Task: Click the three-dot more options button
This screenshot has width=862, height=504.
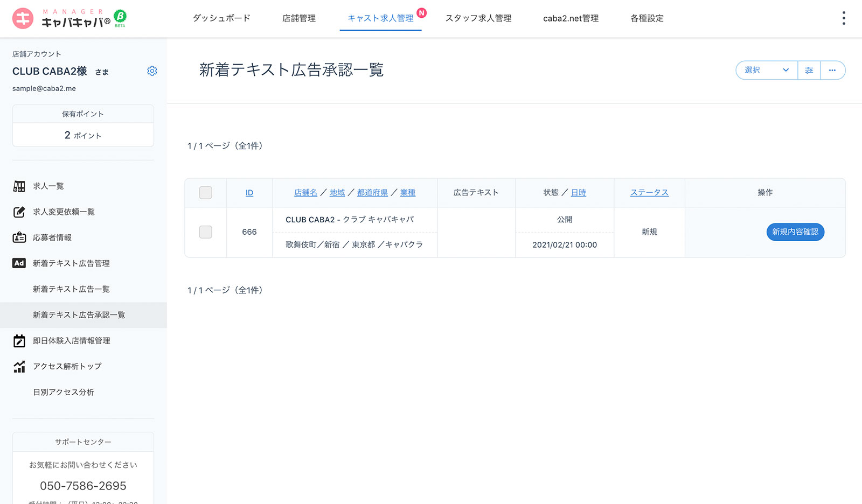Action: click(x=832, y=71)
